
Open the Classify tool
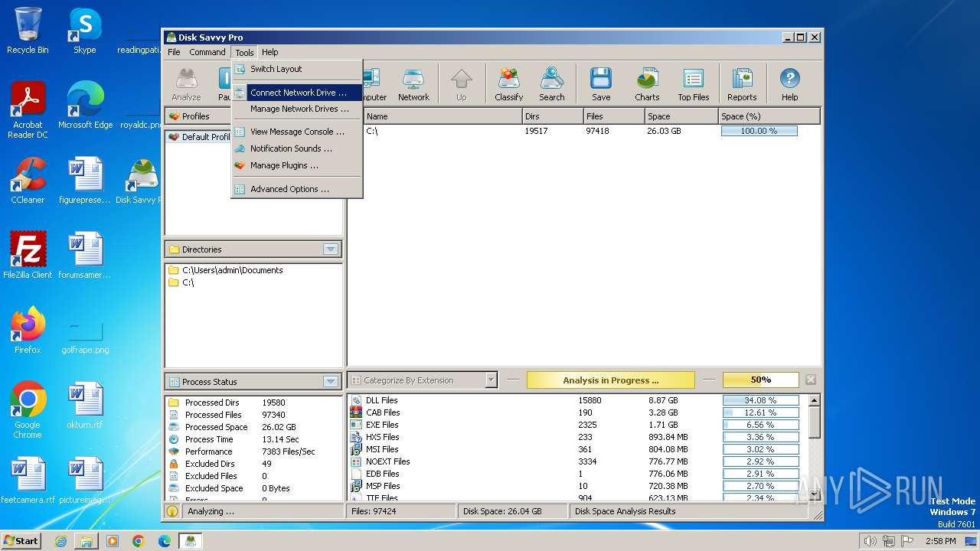[x=508, y=84]
